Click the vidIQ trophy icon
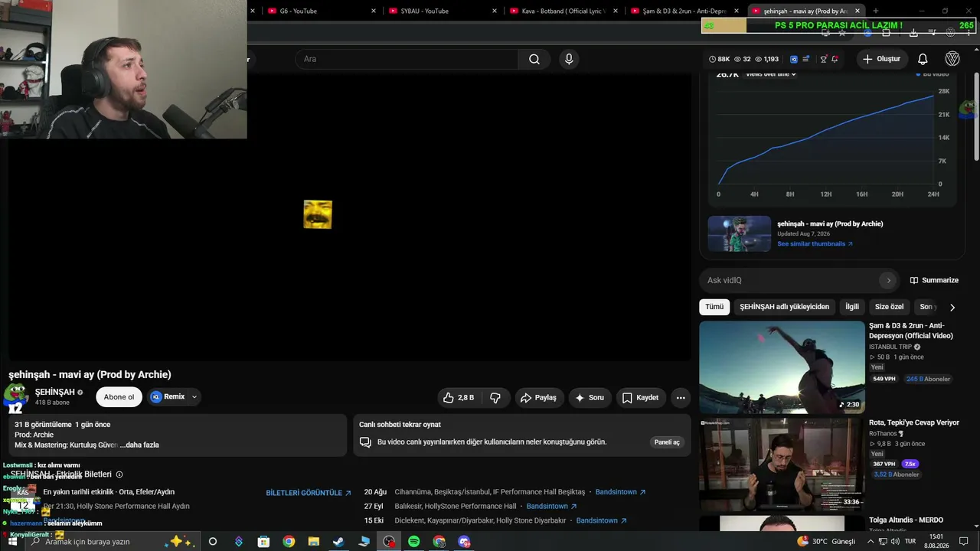 pyautogui.click(x=824, y=59)
